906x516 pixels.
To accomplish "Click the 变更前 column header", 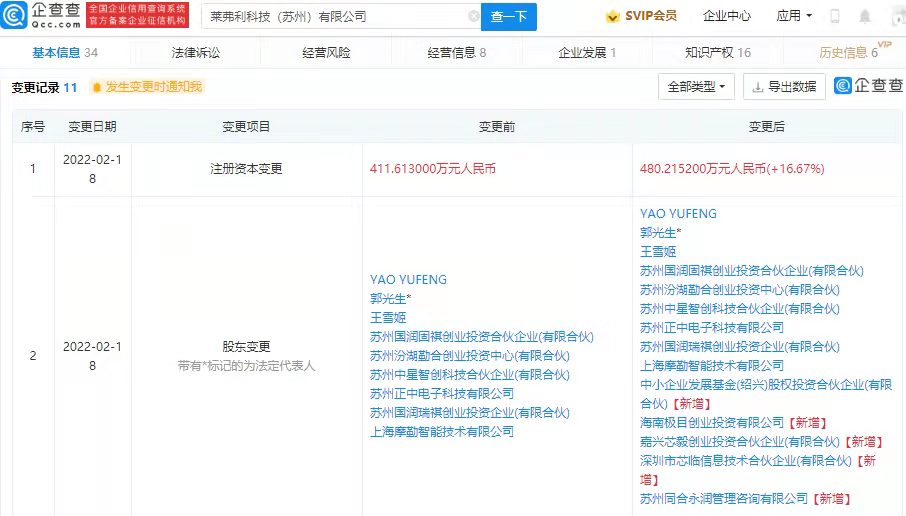I will [x=497, y=127].
